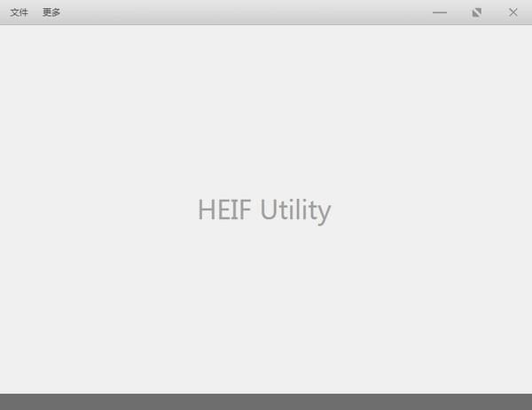This screenshot has height=410, width=532.
Task: Click the X icon at top right
Action: coord(513,12)
